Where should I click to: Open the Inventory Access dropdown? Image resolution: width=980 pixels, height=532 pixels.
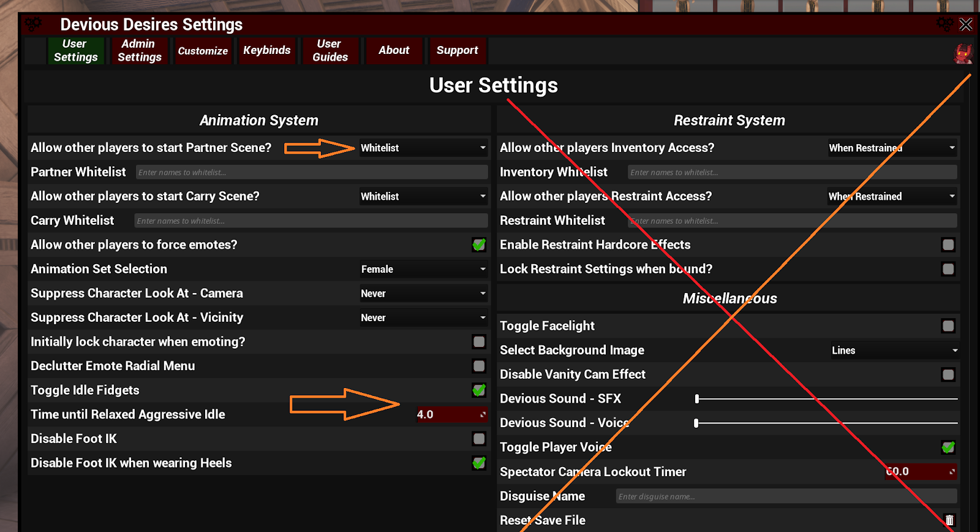[892, 148]
